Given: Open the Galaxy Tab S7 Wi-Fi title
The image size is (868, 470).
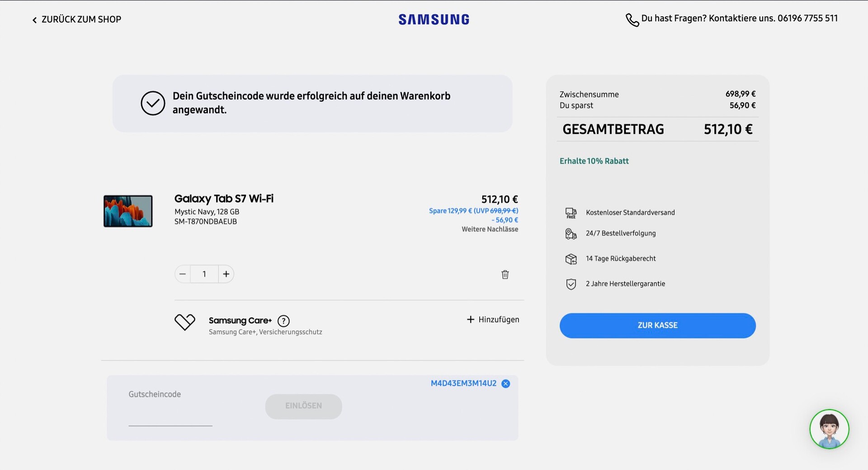Looking at the screenshot, I should coord(224,199).
